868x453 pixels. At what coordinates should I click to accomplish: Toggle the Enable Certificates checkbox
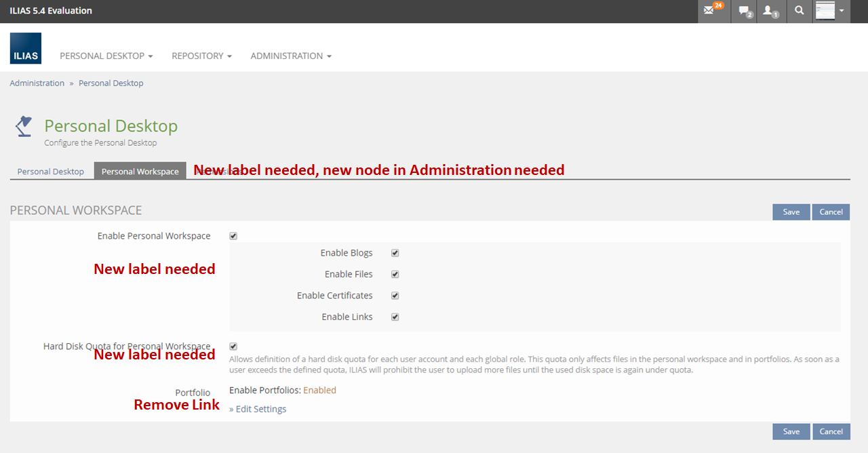395,296
